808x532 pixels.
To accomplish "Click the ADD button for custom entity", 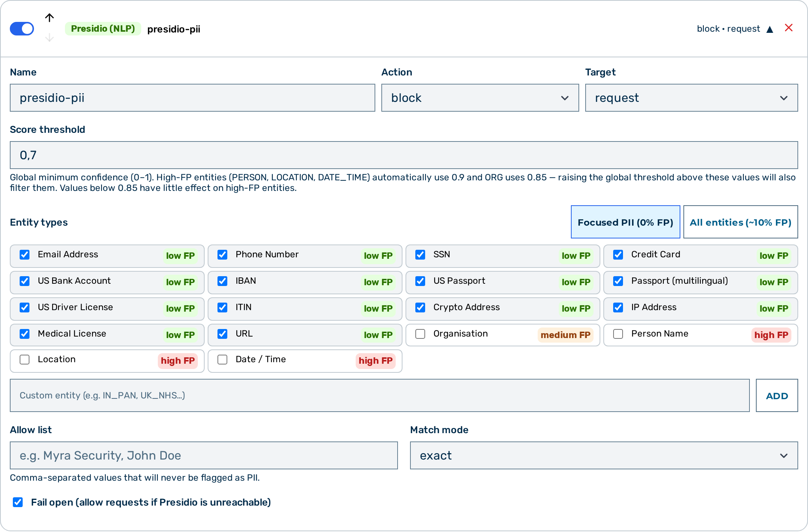I will [777, 395].
